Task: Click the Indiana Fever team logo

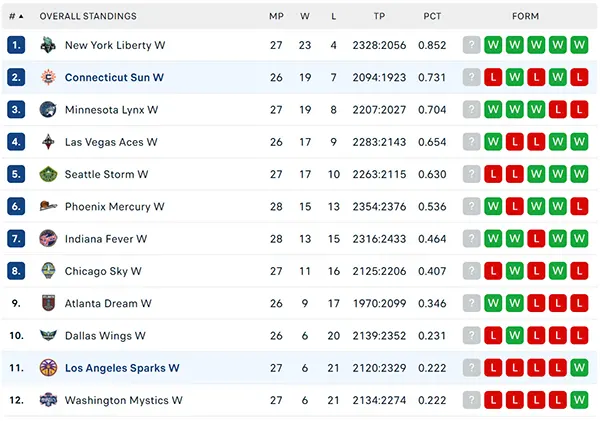Action: [x=48, y=239]
